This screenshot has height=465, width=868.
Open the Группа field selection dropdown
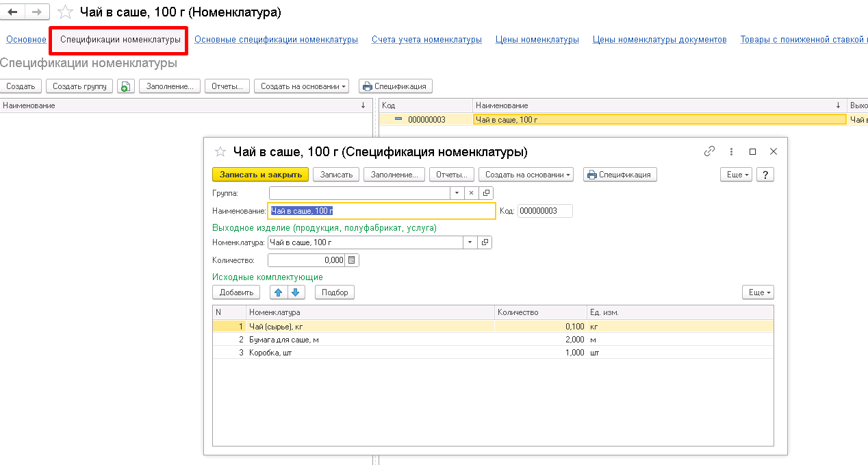(457, 193)
